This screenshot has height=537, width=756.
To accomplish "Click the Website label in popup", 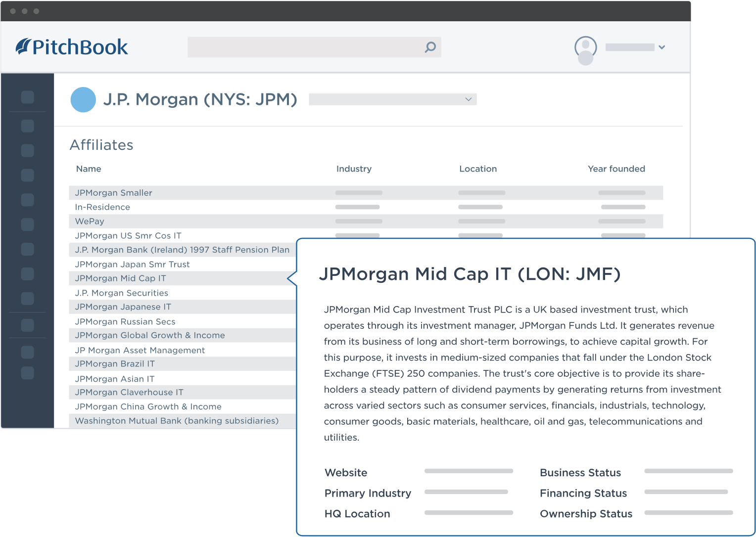I will 346,473.
